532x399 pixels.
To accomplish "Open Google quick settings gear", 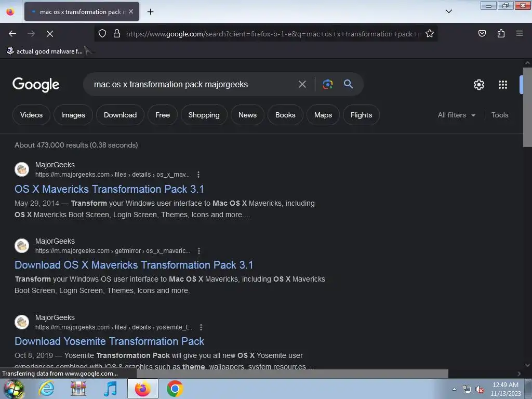I will point(478,85).
